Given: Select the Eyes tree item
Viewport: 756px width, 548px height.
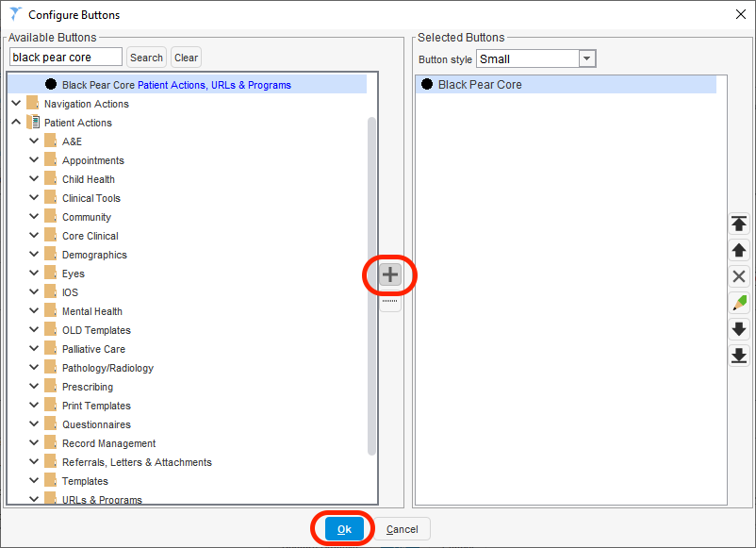Looking at the screenshot, I should point(74,274).
